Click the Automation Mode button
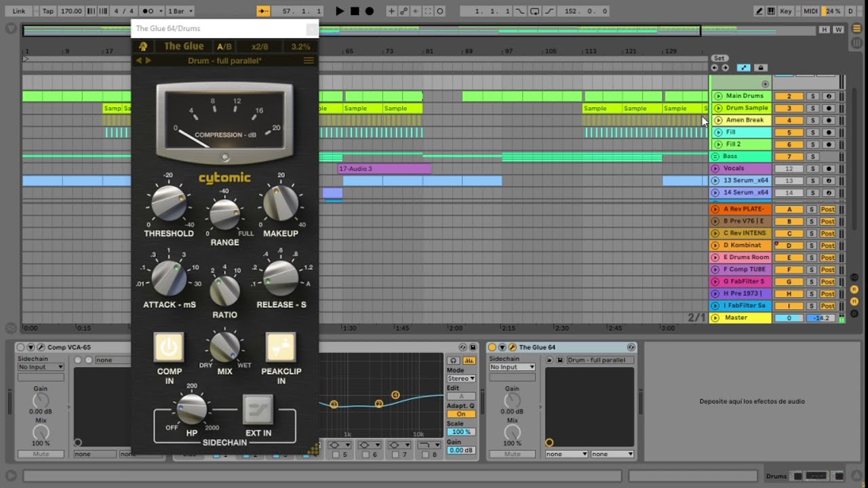 point(744,68)
